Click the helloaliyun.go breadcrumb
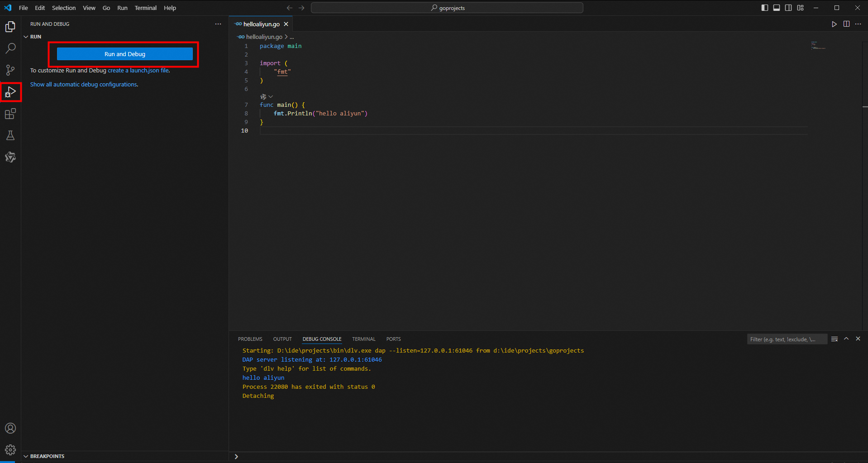This screenshot has height=463, width=868. point(264,37)
